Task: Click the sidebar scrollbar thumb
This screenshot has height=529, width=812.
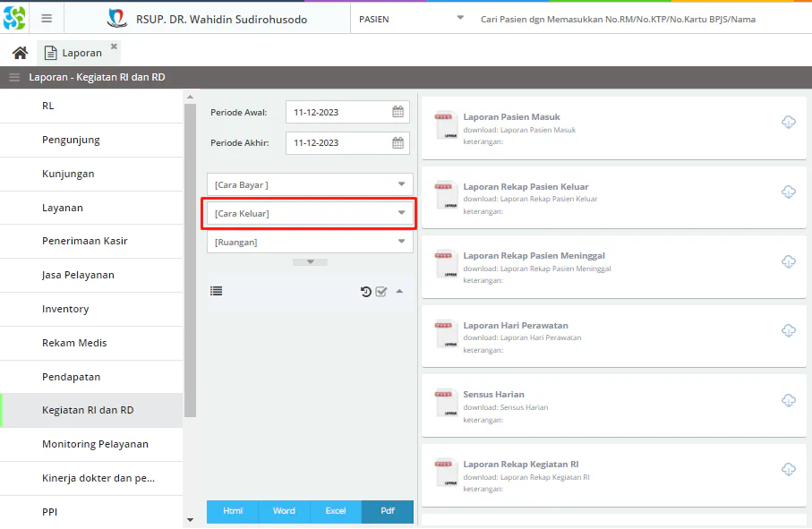Action: pyautogui.click(x=190, y=260)
